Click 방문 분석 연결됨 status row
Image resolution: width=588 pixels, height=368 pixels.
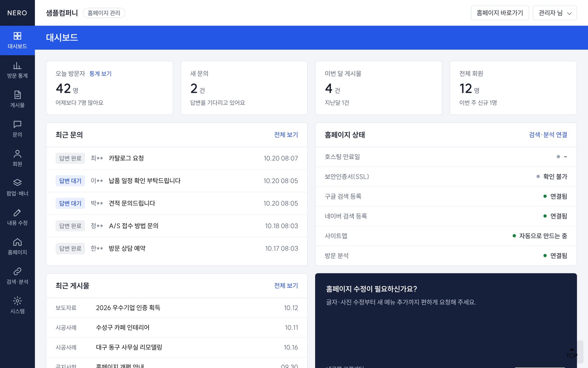pyautogui.click(x=446, y=256)
